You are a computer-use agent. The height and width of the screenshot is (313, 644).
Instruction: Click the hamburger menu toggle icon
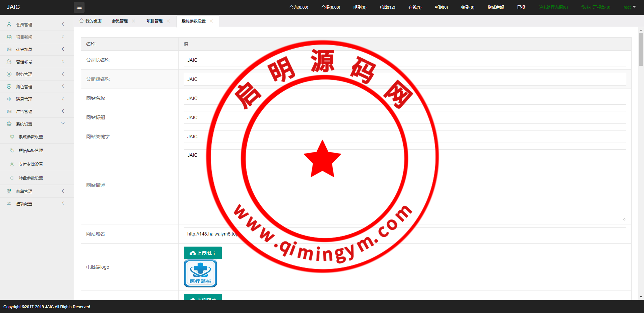[x=79, y=7]
